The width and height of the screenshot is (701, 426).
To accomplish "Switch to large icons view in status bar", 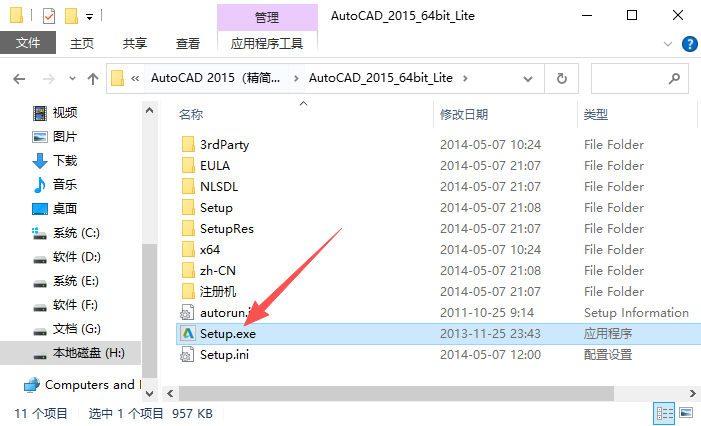I will (686, 413).
